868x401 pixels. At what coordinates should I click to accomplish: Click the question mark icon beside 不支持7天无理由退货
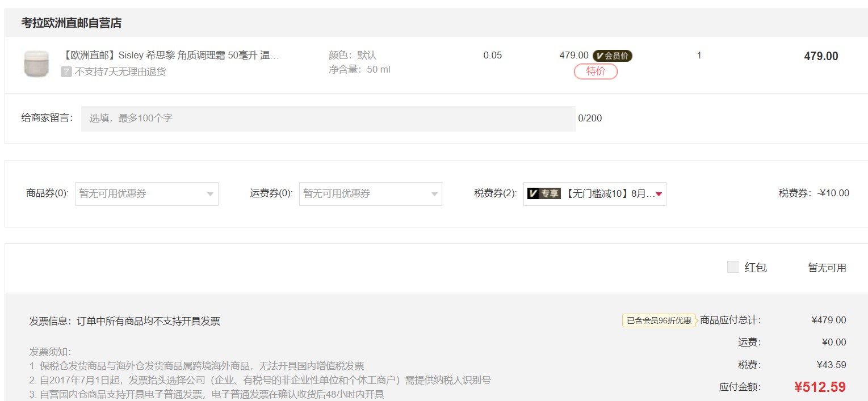click(x=66, y=72)
